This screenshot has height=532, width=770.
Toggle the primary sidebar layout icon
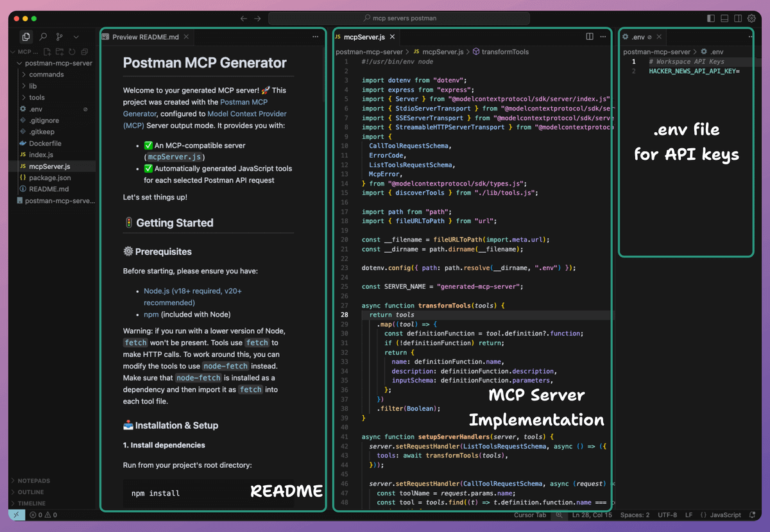coord(711,19)
